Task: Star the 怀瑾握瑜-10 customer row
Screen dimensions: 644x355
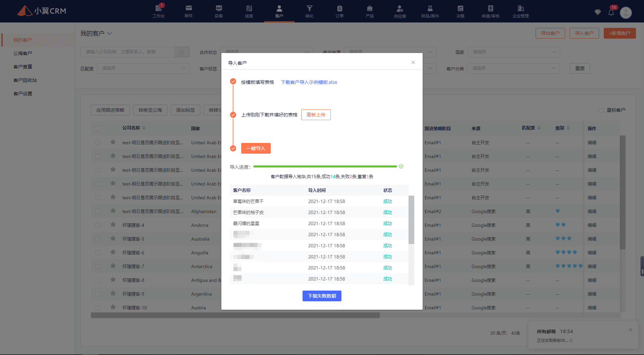Action: [113, 307]
